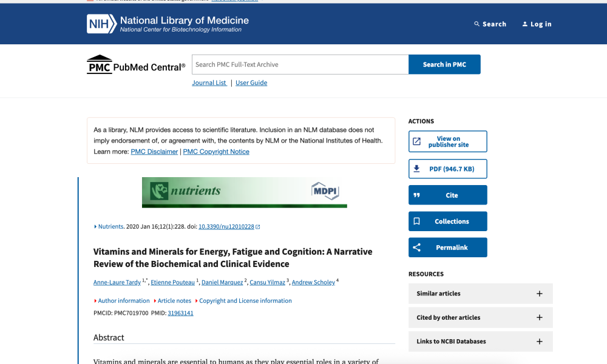Click the Cite button label
Screen dimensions: 607x364
(452, 195)
